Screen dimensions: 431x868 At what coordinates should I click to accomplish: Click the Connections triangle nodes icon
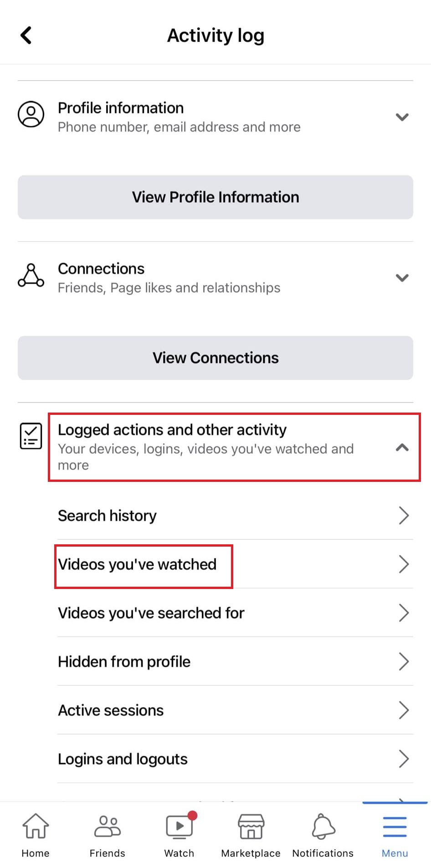point(31,275)
